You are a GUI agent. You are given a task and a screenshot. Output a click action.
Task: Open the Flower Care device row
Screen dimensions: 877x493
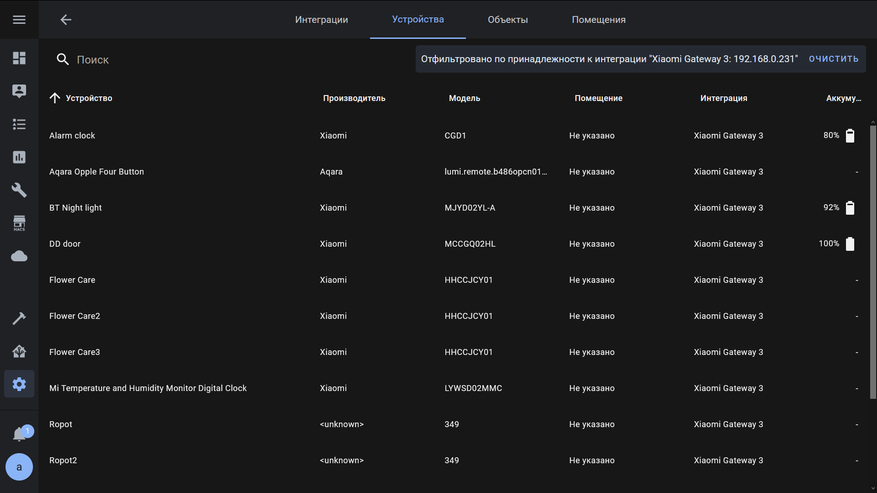click(x=452, y=280)
